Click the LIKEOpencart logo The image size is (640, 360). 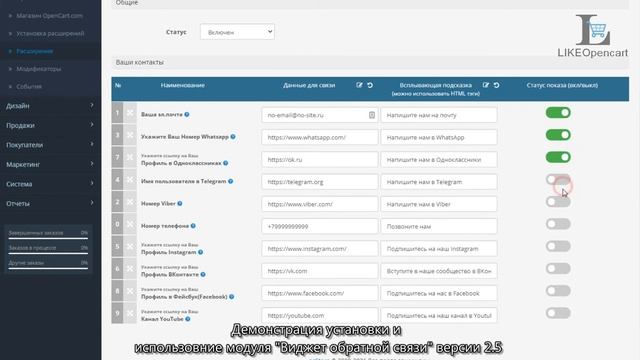click(x=593, y=36)
